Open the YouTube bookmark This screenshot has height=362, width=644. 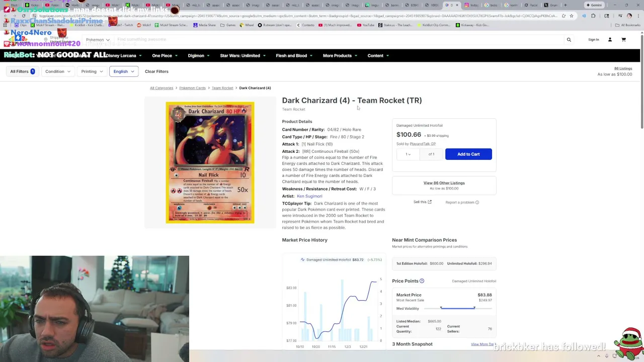366,25
